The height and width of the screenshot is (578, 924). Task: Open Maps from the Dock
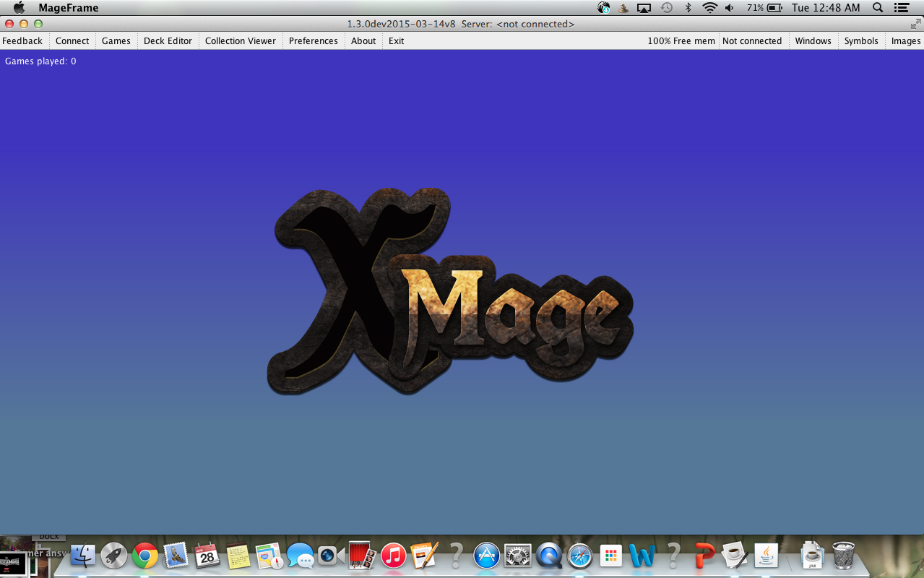pyautogui.click(x=269, y=556)
